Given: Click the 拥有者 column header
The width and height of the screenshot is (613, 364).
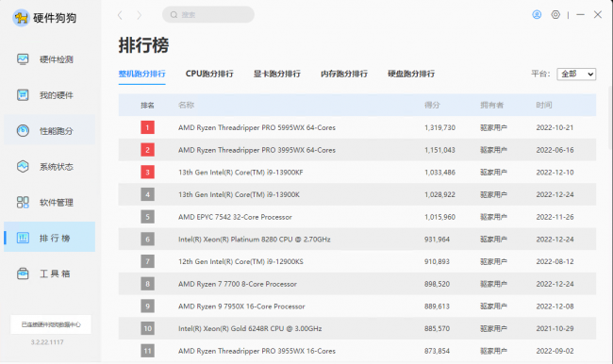Looking at the screenshot, I should [x=491, y=105].
